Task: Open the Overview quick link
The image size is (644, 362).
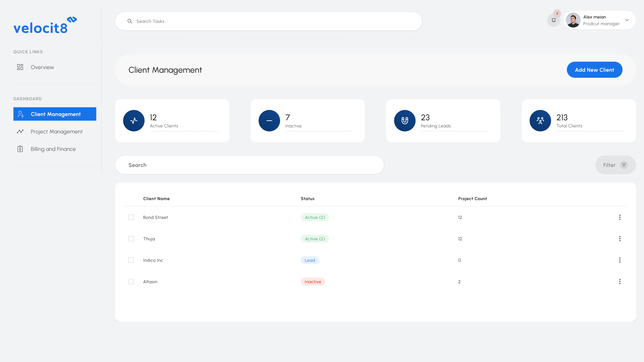Action: point(42,67)
